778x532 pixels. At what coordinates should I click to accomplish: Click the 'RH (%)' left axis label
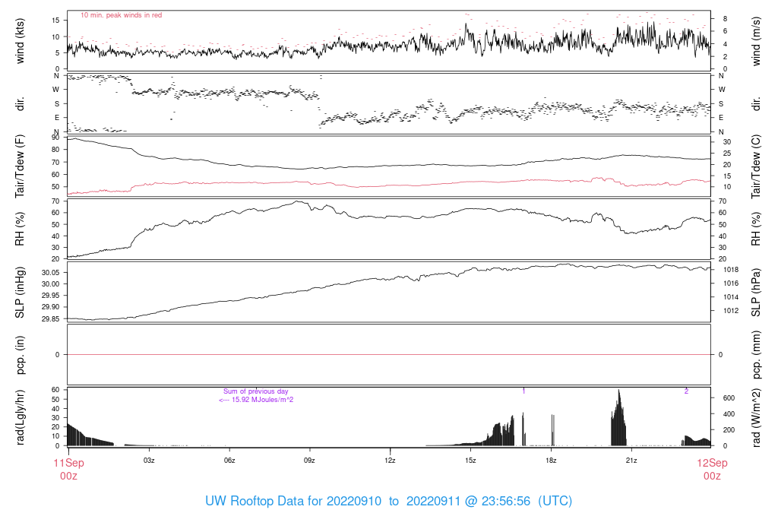(x=20, y=229)
